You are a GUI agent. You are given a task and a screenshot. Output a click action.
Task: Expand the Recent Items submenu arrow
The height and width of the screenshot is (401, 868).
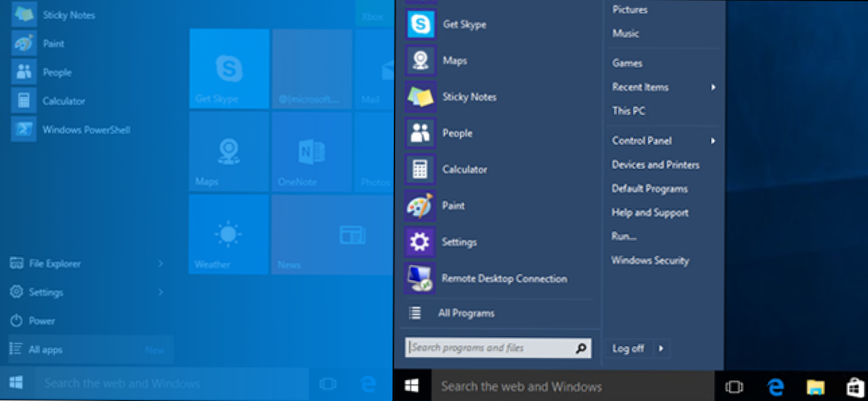[713, 87]
